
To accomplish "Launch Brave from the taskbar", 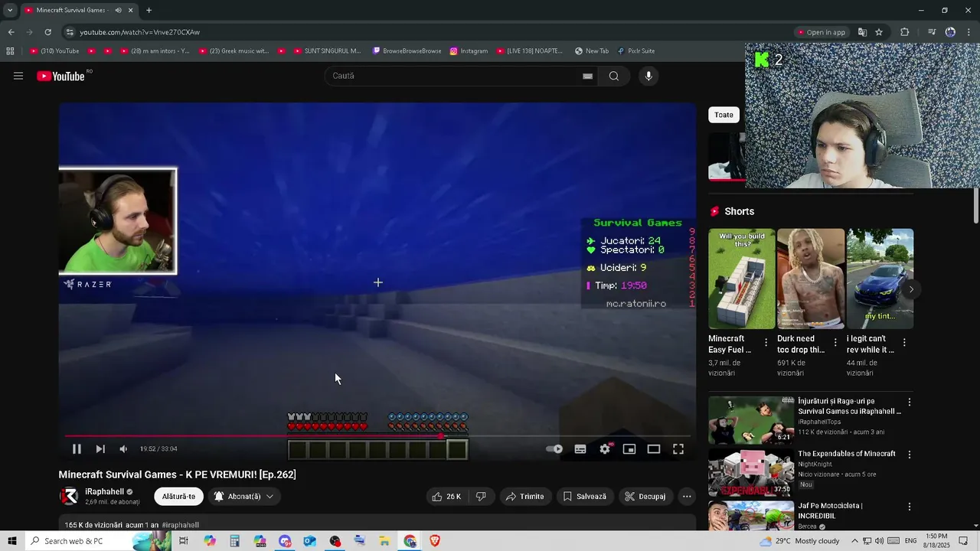I will (x=435, y=541).
